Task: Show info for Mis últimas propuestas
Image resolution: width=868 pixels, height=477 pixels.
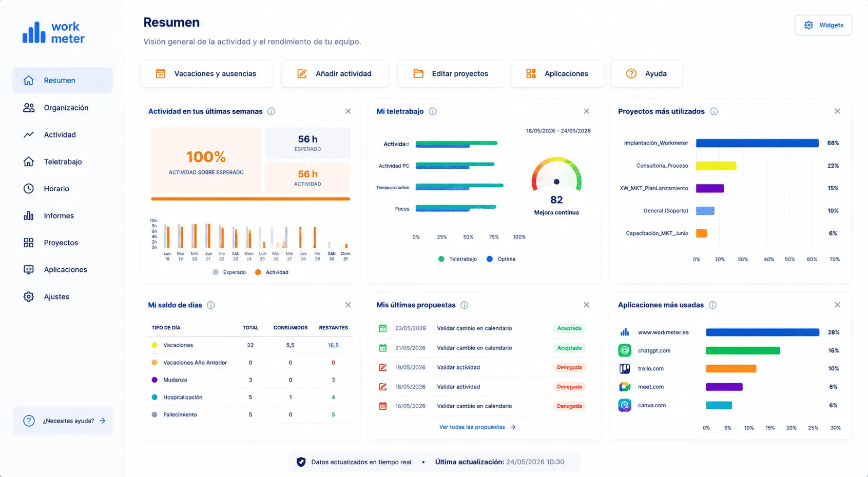Action: point(464,305)
